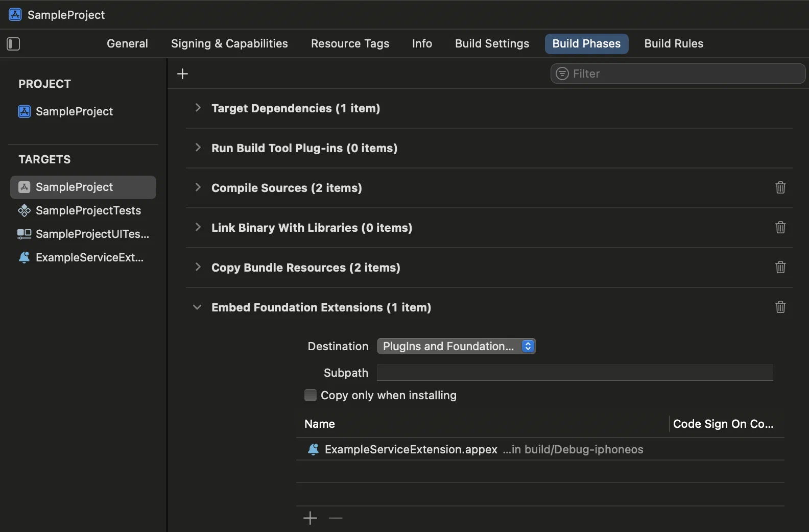
Task: Open the Destination dropdown menu
Action: tap(456, 346)
